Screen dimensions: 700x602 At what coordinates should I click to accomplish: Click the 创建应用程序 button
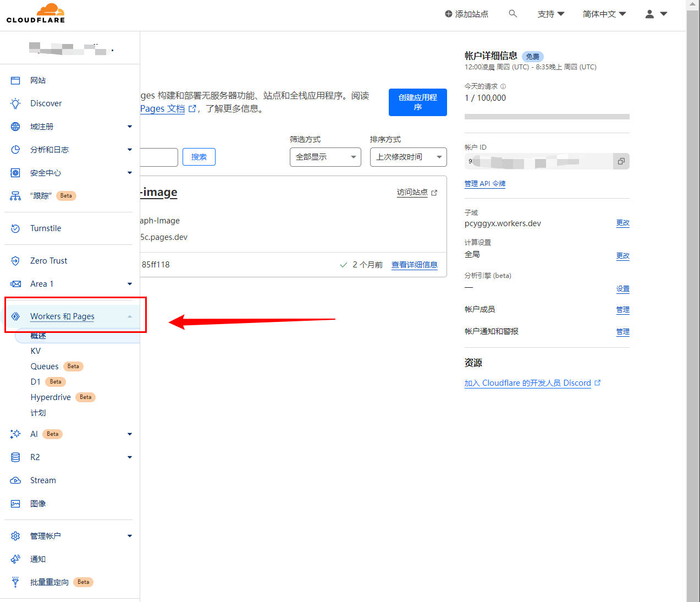tap(417, 102)
